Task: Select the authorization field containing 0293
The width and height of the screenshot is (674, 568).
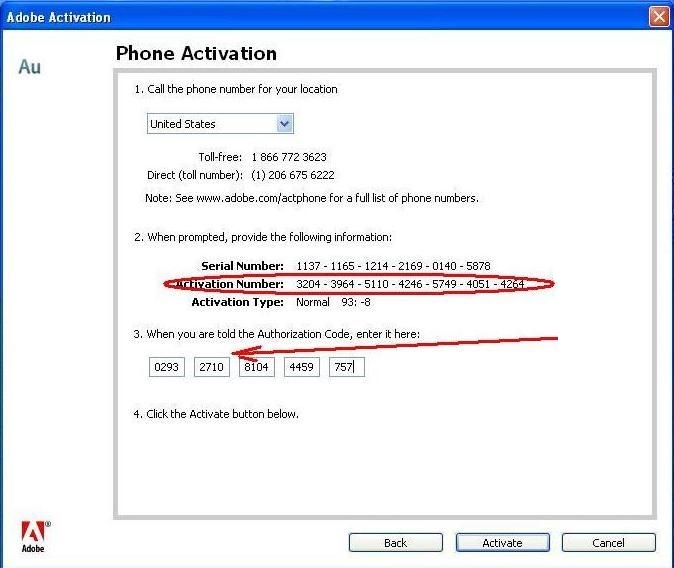Action: pyautogui.click(x=167, y=367)
